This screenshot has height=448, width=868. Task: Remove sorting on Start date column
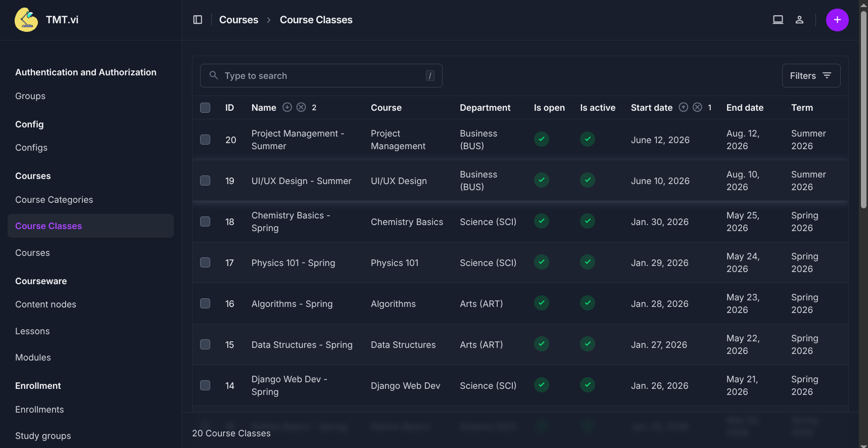coord(697,107)
